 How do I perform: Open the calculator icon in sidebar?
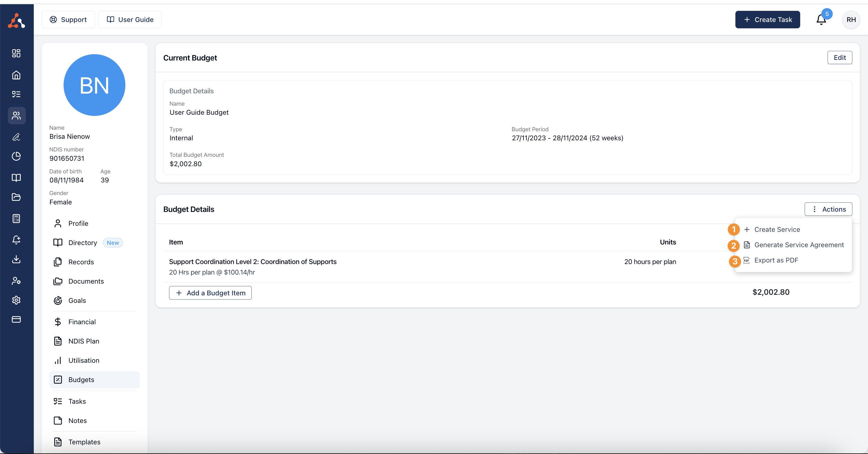click(x=16, y=218)
